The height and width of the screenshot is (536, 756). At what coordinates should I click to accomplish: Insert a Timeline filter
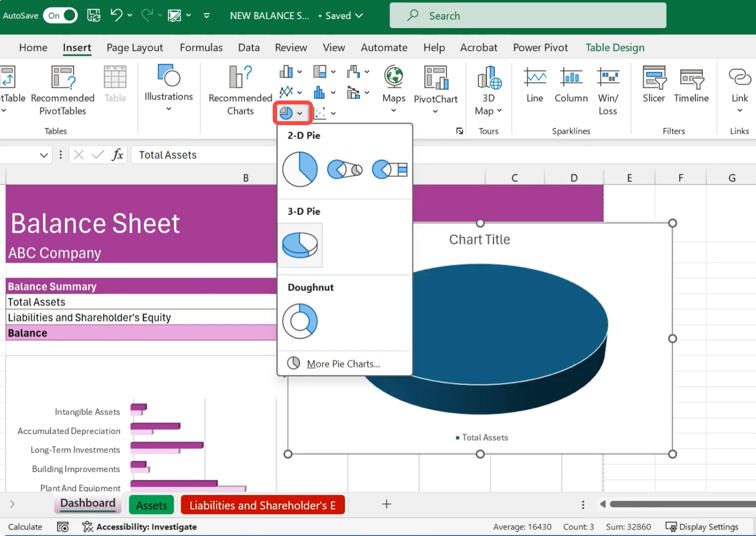[x=691, y=85]
